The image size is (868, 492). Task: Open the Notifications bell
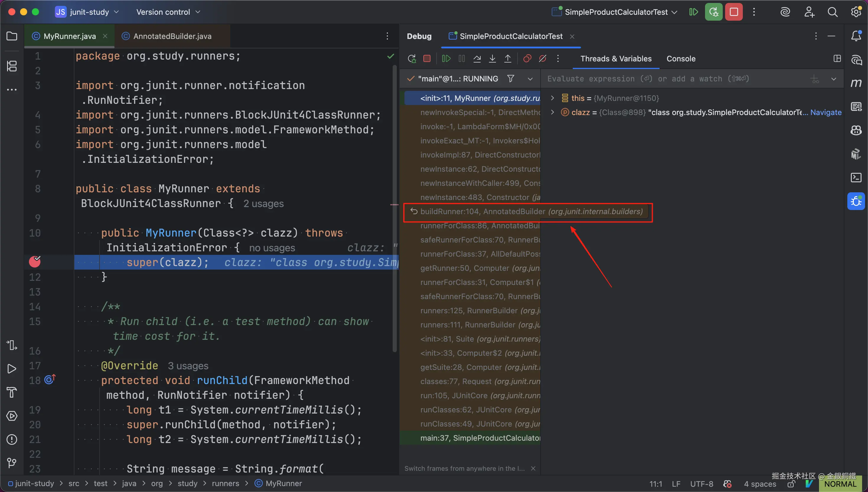tap(856, 36)
